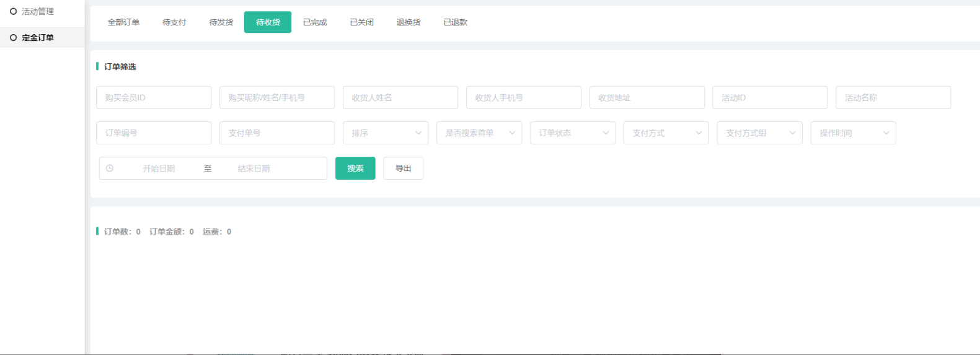This screenshot has height=355, width=980.
Task: Switch to the 待支付 tab
Action: 174,22
